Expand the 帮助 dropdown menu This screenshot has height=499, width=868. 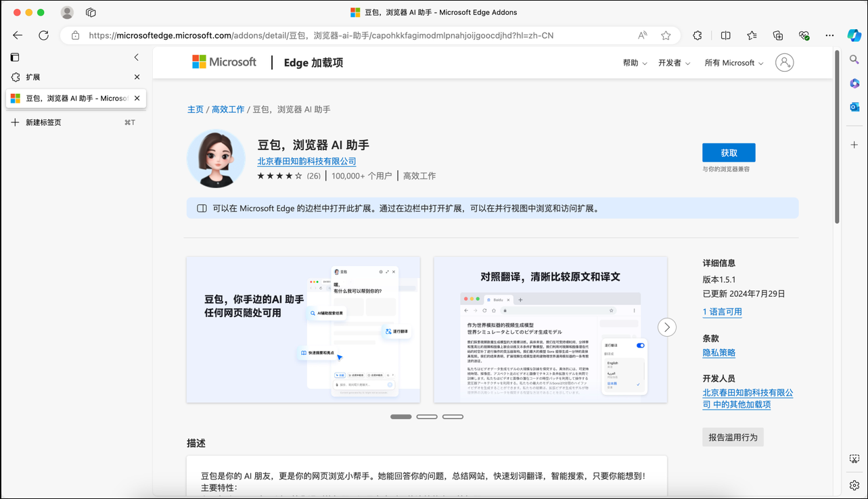pyautogui.click(x=635, y=63)
